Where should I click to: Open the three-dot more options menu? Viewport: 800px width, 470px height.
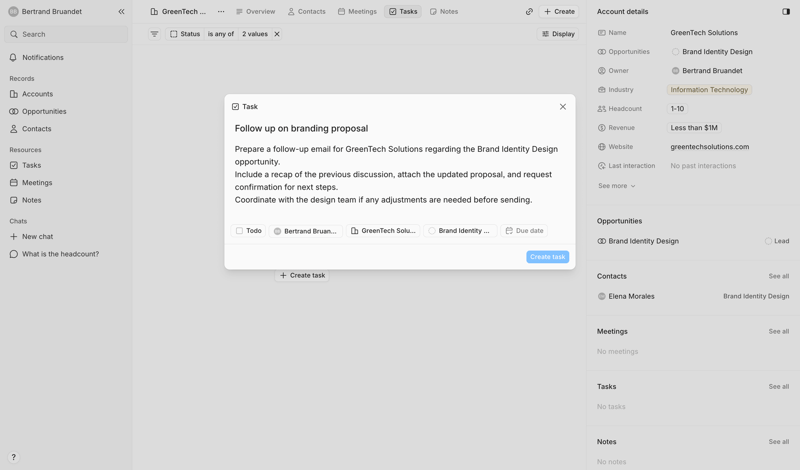coord(221,12)
